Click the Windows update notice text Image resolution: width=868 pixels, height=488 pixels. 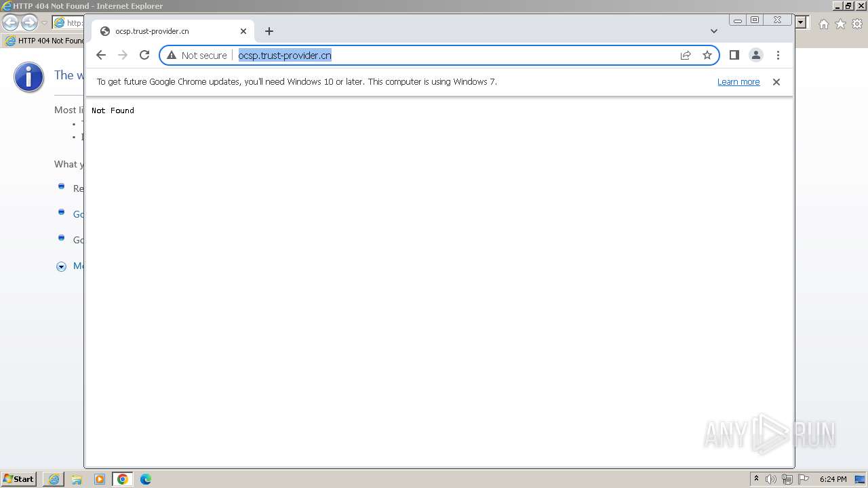(x=296, y=82)
